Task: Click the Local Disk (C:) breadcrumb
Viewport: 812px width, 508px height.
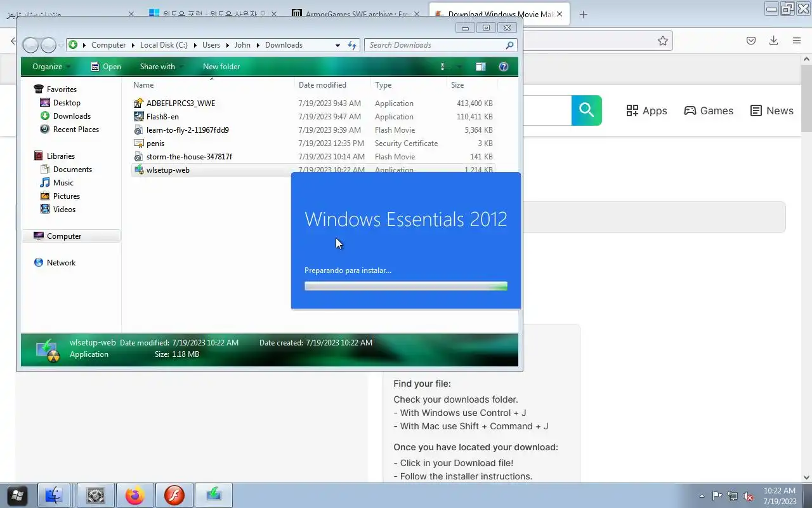Action: (x=164, y=45)
